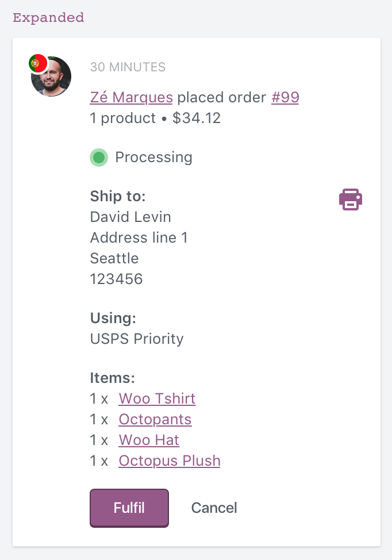Click the Portugal flag badge on the avatar
The image size is (392, 560).
point(38,63)
